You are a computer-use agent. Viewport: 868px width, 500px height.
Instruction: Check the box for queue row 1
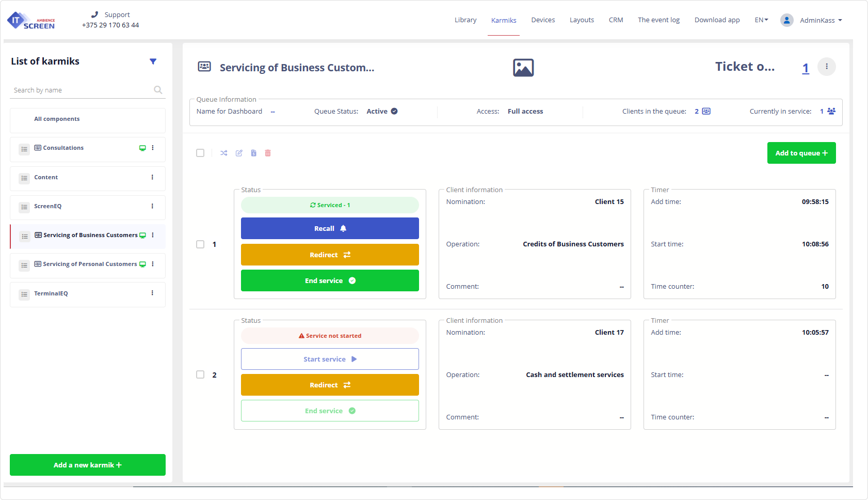pyautogui.click(x=200, y=244)
